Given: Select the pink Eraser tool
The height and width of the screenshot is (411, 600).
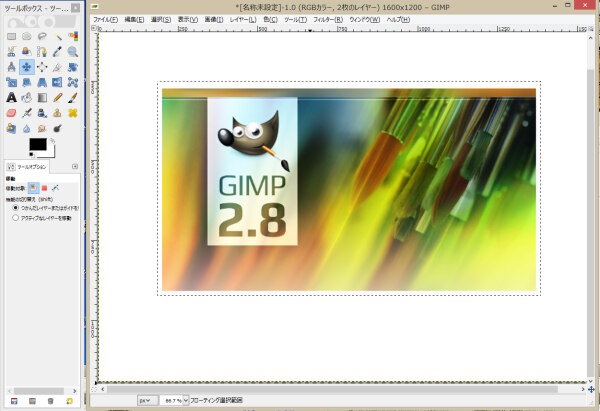Looking at the screenshot, I should [11, 113].
